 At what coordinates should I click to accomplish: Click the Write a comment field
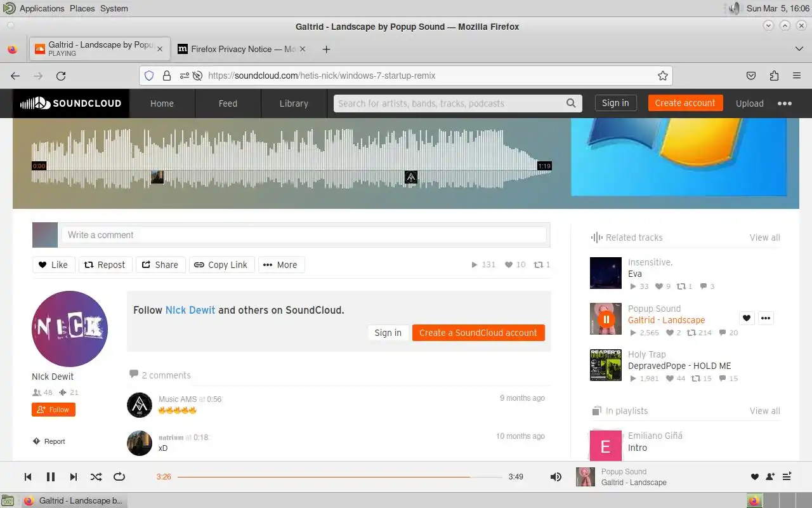[304, 235]
